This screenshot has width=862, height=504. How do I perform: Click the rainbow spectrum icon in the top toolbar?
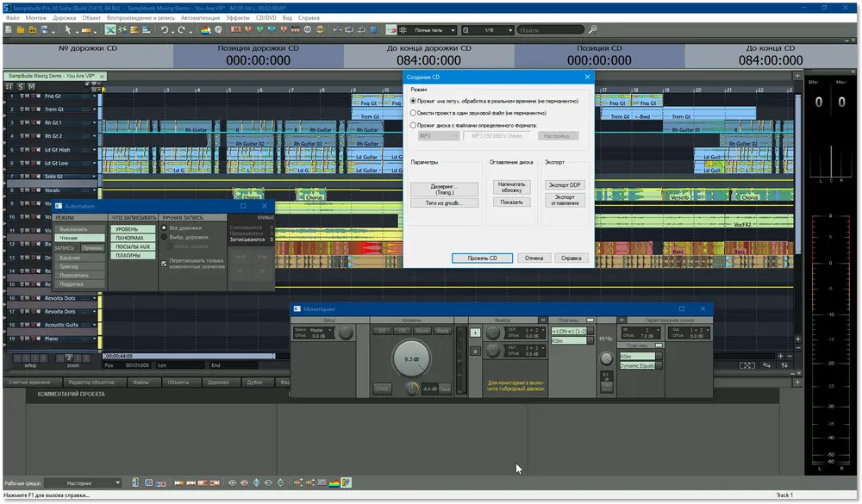coord(206,29)
